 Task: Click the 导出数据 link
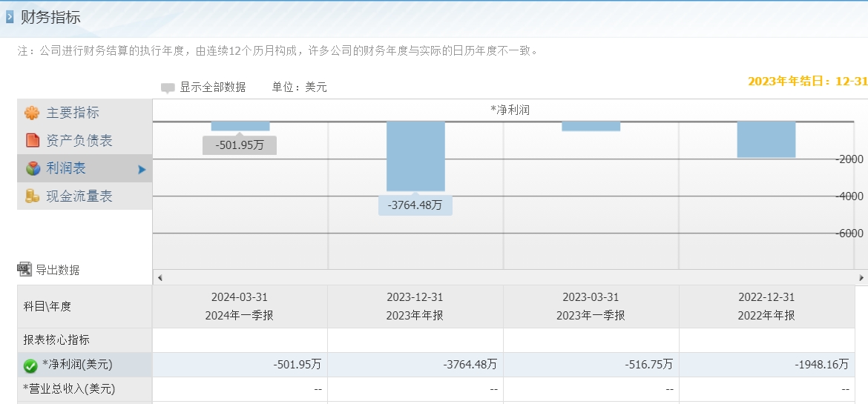[x=58, y=270]
